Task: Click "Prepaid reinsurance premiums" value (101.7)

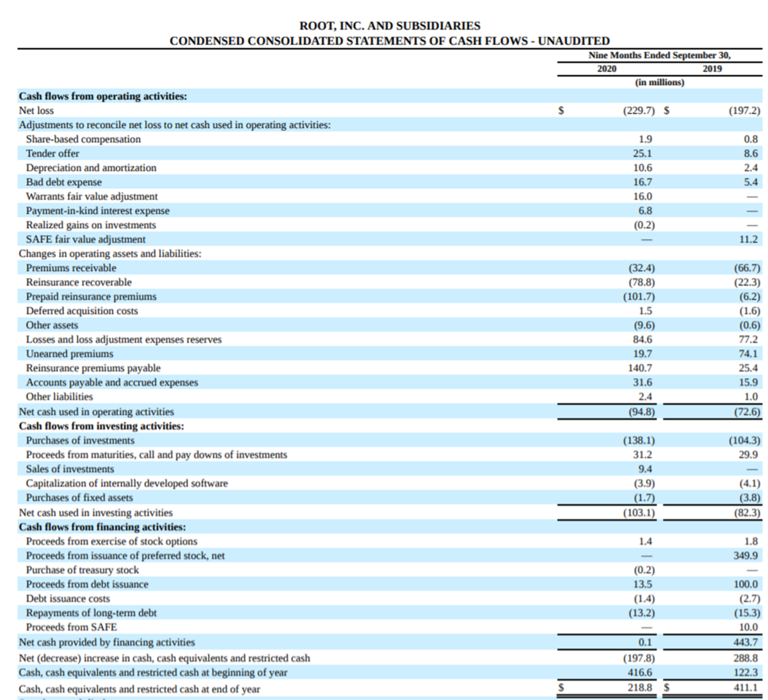Action: (x=639, y=296)
